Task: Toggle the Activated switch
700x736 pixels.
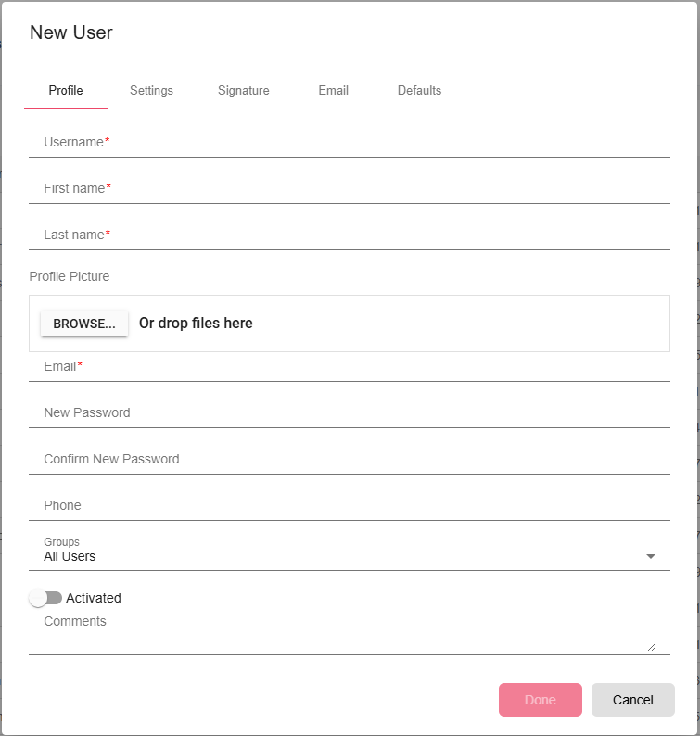Action: 45,598
